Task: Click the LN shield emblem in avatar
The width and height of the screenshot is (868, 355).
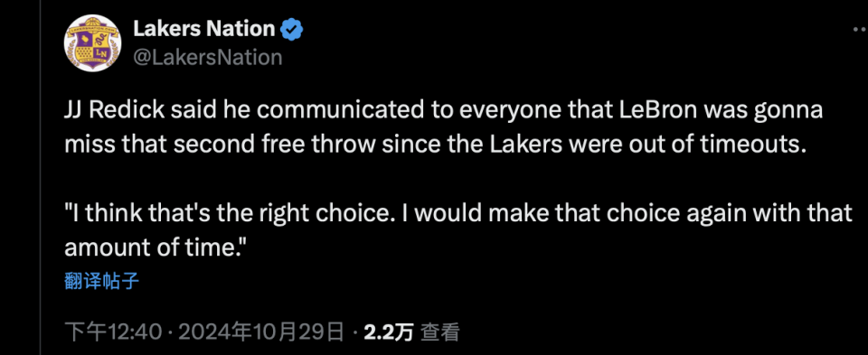Action: pos(92,47)
